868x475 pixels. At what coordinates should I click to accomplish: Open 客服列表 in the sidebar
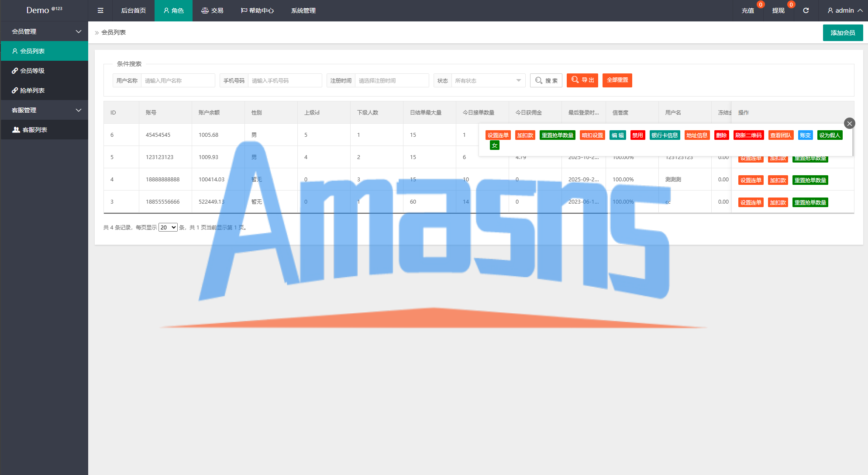(34, 130)
